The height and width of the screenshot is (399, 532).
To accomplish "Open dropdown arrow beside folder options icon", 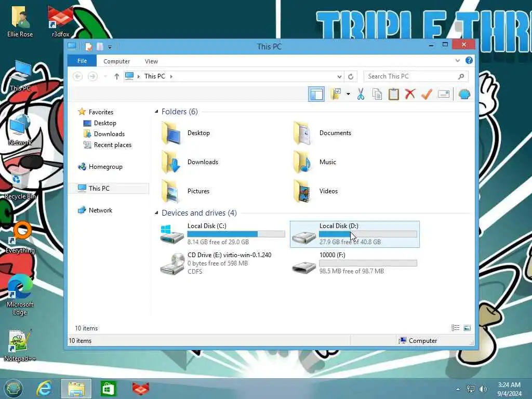I will (348, 94).
